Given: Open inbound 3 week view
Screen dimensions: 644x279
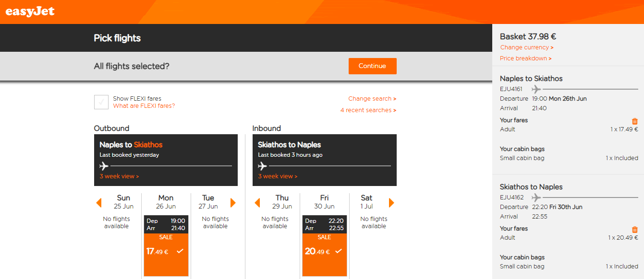Looking at the screenshot, I should click(x=278, y=176).
